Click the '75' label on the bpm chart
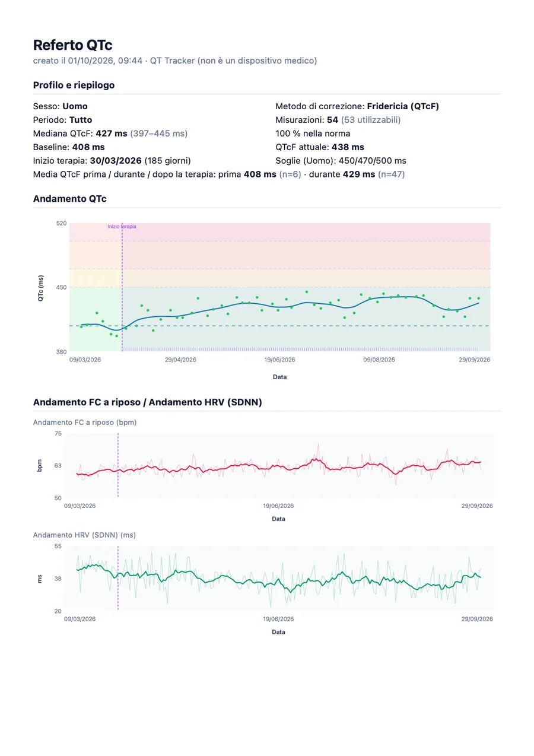Viewport: 534px width, 756px height. point(58,434)
